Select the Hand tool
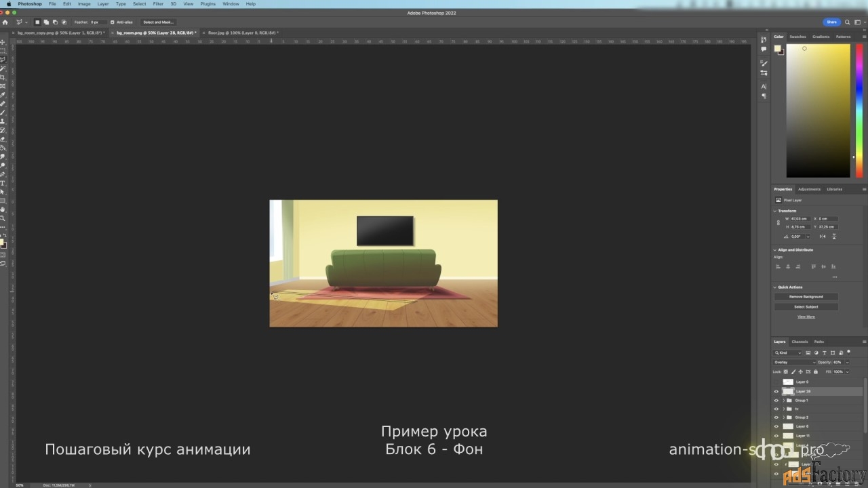 coord(3,209)
